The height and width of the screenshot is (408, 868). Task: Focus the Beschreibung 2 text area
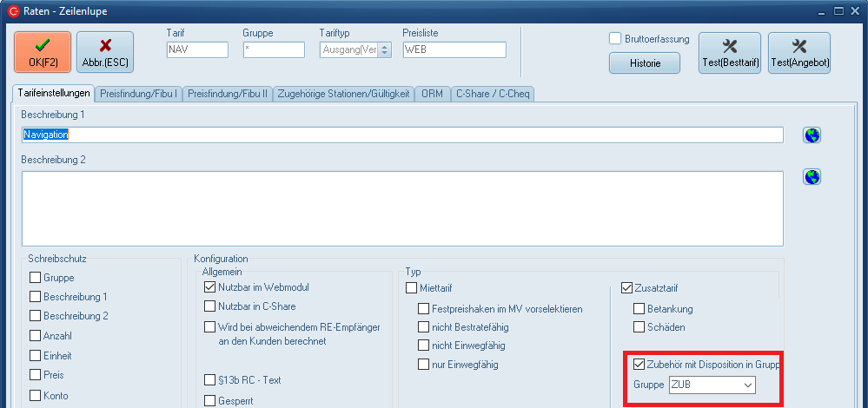point(402,208)
